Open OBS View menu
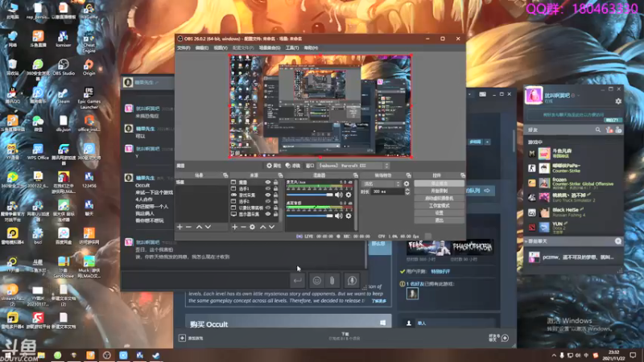This screenshot has height=362, width=644. point(220,48)
